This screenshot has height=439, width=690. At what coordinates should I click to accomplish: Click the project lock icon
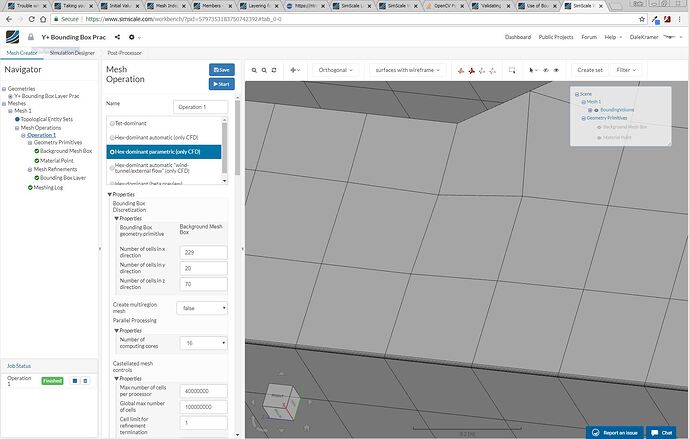point(31,37)
